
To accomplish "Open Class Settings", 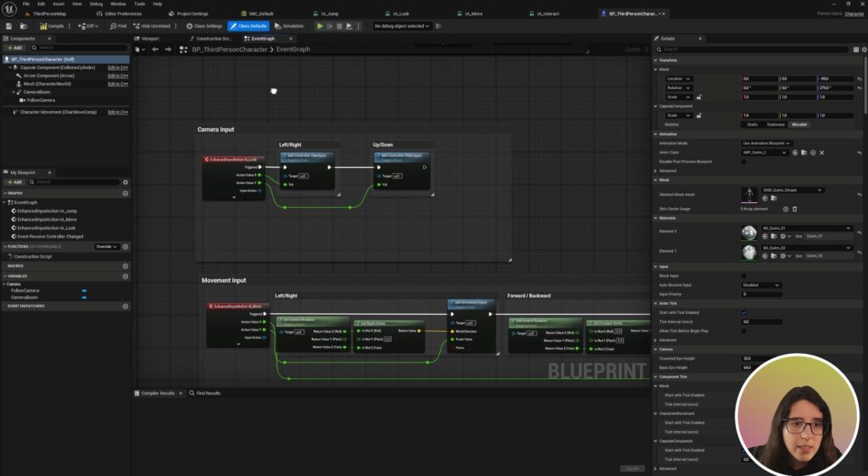I will point(204,26).
